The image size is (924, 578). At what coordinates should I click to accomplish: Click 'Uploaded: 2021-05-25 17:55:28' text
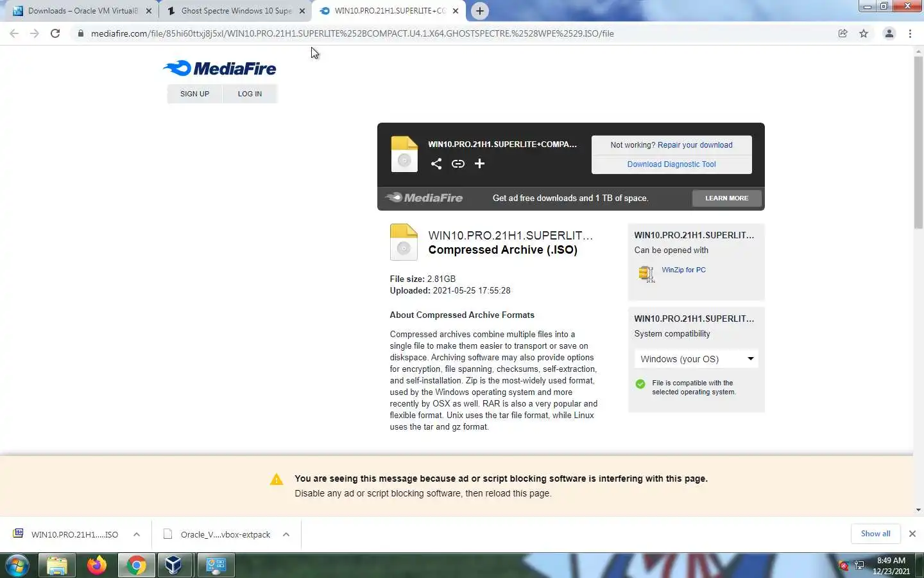450,290
